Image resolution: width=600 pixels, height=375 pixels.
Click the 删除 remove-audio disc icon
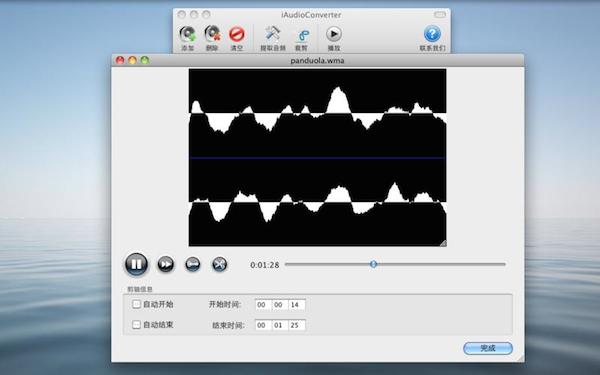tap(212, 34)
